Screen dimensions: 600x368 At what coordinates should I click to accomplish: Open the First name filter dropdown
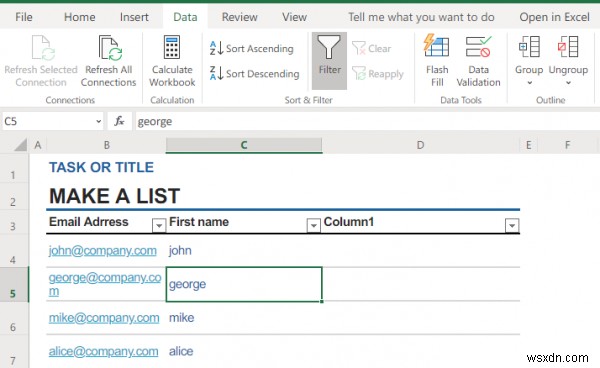pos(313,226)
